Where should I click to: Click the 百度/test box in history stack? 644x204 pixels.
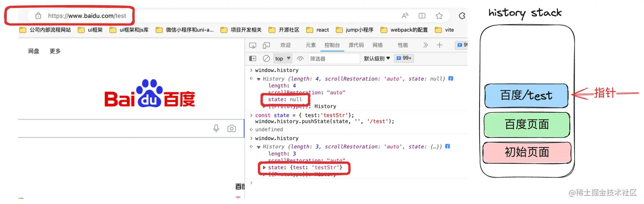pos(526,96)
